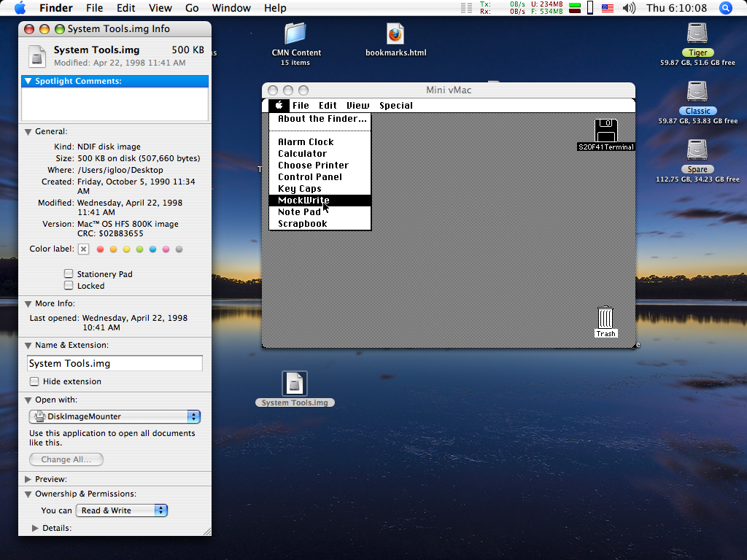Choose Key Caps from the Apple menu
Screen dimensions: 747x560
point(320,189)
